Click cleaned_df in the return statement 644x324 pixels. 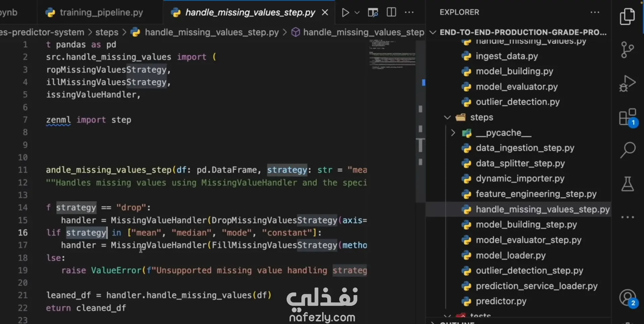(x=101, y=308)
